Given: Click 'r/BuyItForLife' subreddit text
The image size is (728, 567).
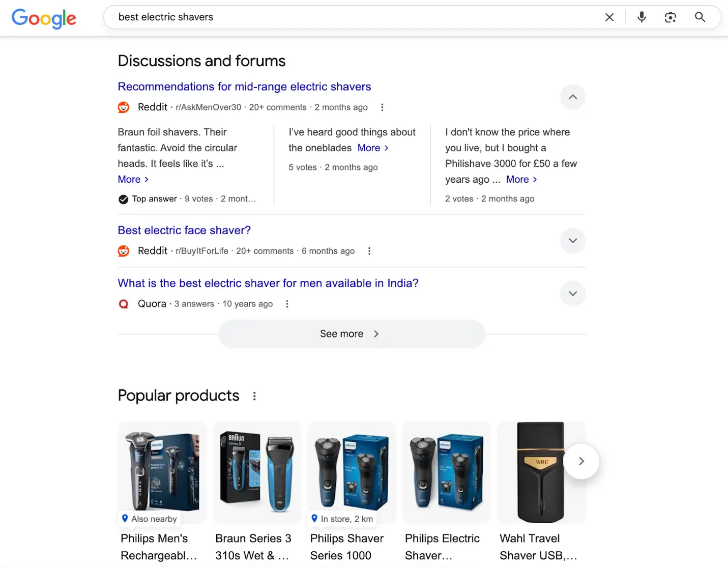Looking at the screenshot, I should [202, 251].
